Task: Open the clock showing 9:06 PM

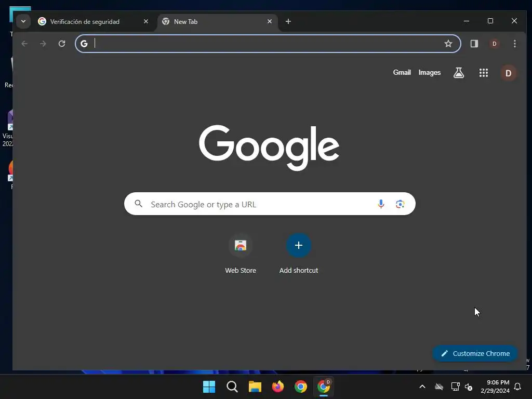Action: pyautogui.click(x=495, y=387)
